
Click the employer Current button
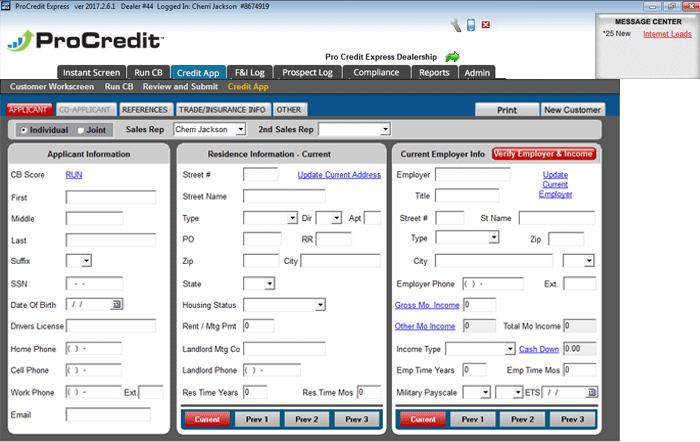423,419
